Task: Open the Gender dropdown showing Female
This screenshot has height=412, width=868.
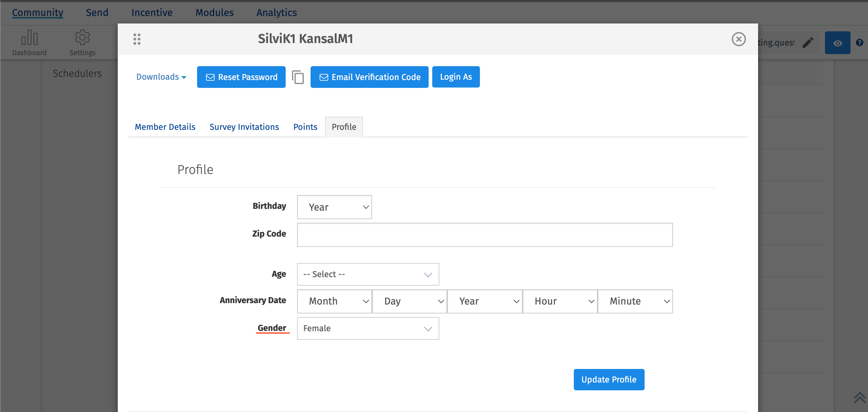Action: (x=368, y=328)
